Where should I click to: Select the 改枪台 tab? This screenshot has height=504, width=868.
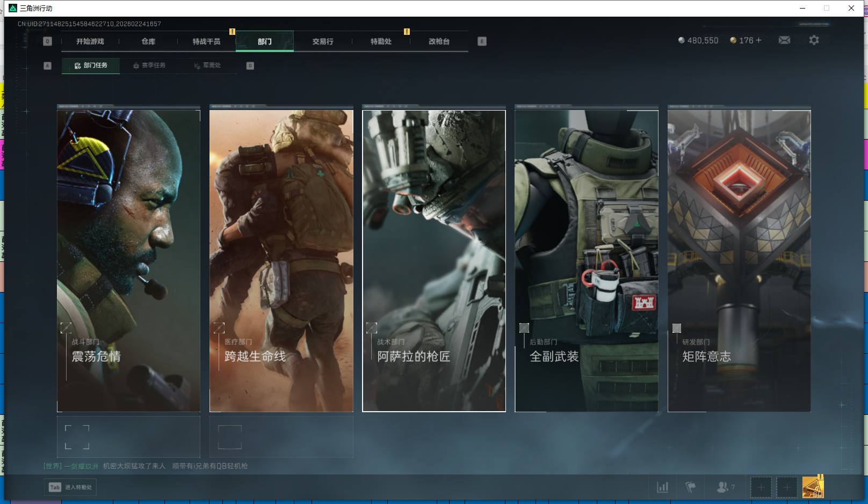click(x=439, y=41)
